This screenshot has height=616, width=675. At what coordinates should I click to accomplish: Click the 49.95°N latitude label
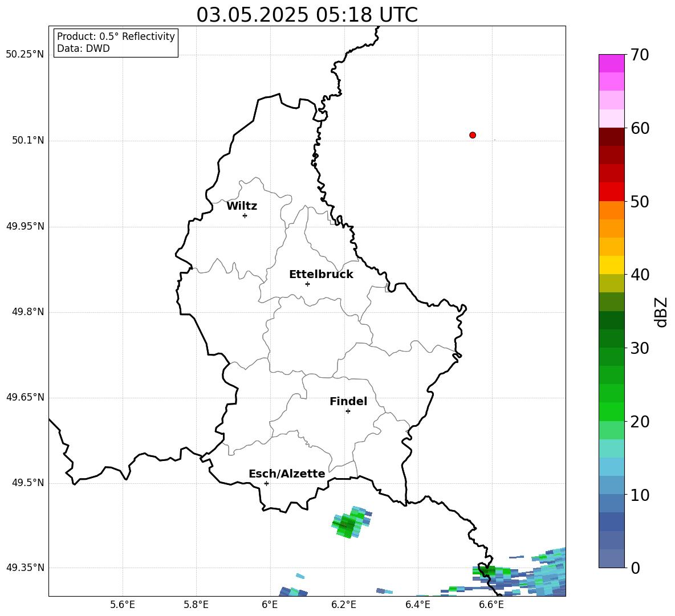point(25,226)
